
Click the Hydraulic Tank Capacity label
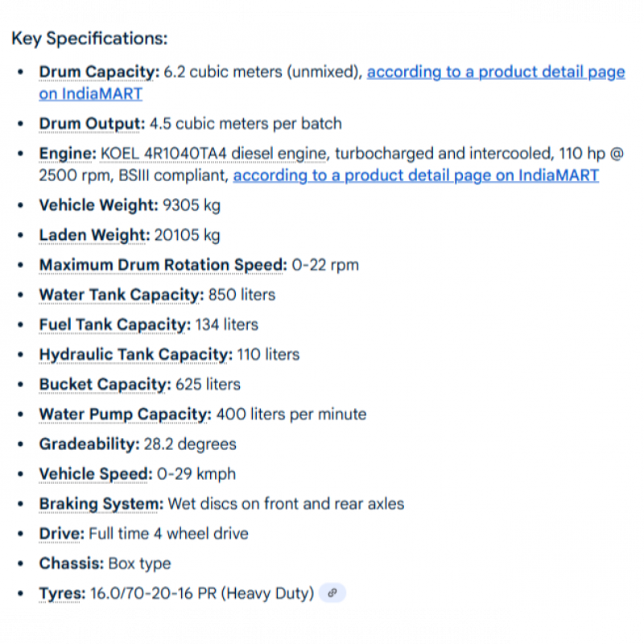[x=135, y=354]
